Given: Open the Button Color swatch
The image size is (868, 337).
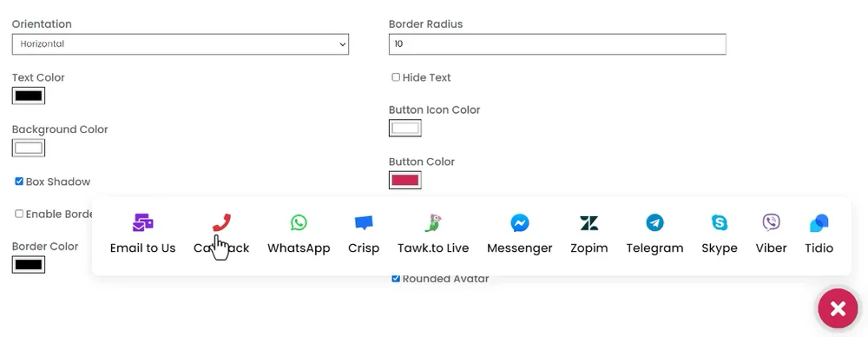Looking at the screenshot, I should (405, 180).
